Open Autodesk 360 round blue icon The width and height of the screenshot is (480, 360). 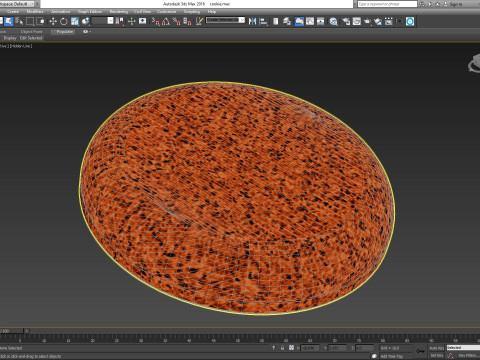410,22
